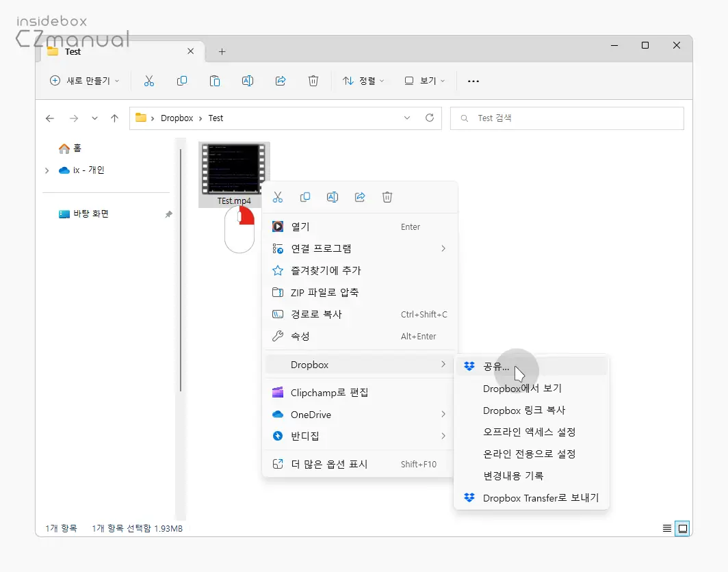Screen dimensions: 728x572
Task: Choose 즐겨찾기에 추가 in the context menu
Action: (360, 270)
